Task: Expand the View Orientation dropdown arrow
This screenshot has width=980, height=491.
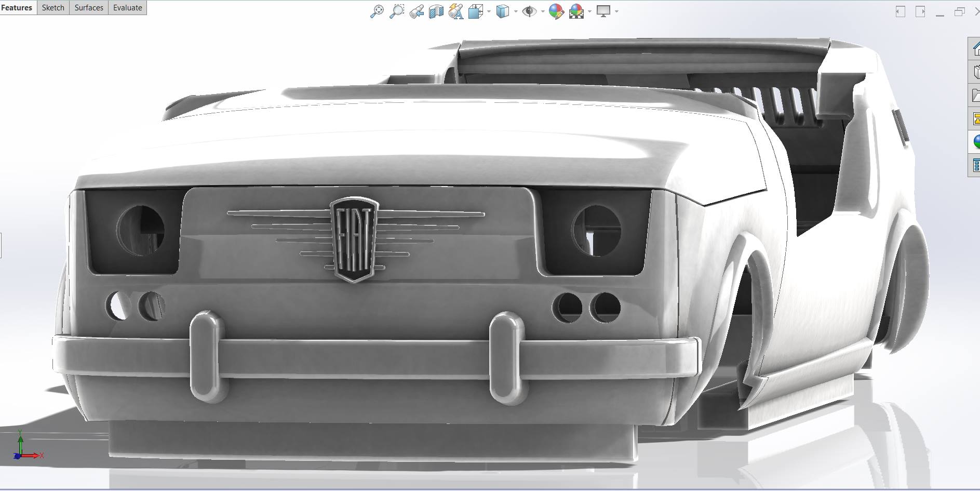Action: click(x=489, y=11)
